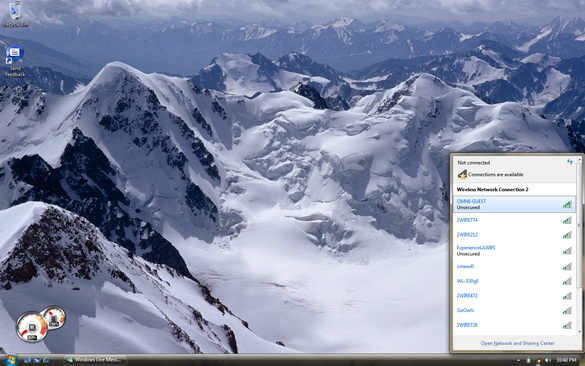Show hidden tray icons arrow
585x366 pixels.
[x=518, y=360]
